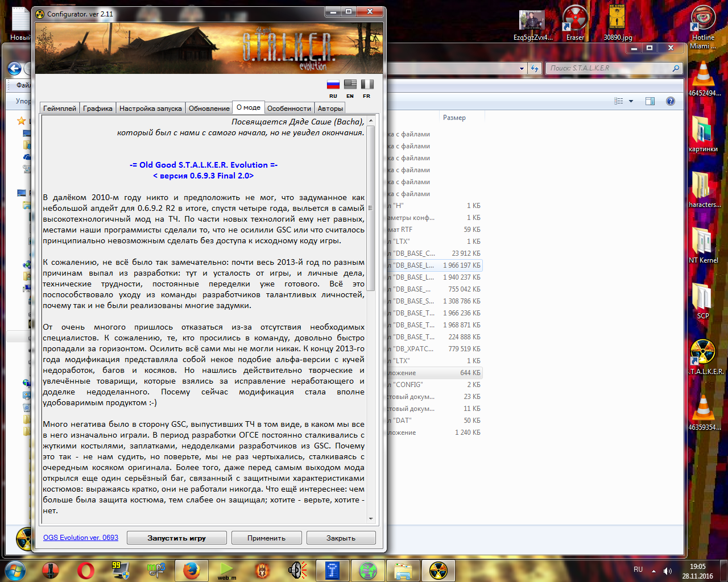Image resolution: width=728 pixels, height=582 pixels.
Task: Open the OGS Evolution ver. 0693 link
Action: tap(81, 538)
